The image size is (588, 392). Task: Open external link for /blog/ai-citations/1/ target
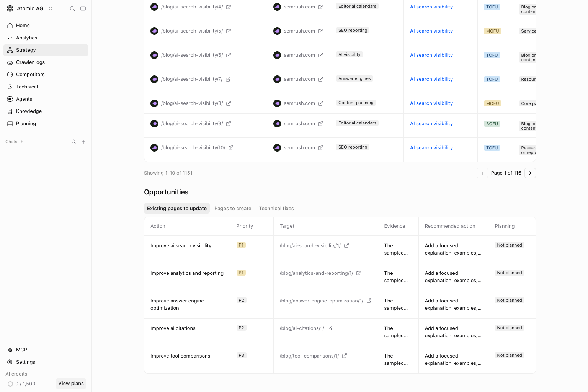coord(330,328)
